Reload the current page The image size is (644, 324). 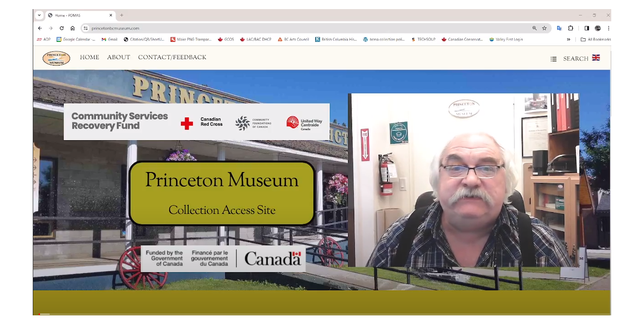tap(61, 28)
